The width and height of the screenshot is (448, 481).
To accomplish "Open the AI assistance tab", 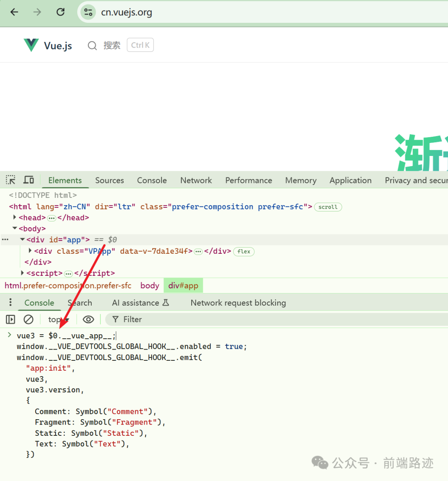I will coord(141,303).
